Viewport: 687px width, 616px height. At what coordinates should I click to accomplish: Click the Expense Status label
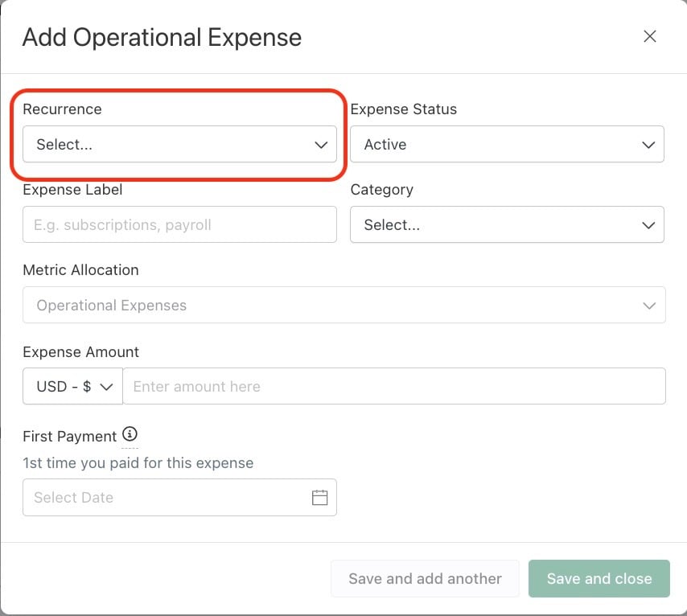point(404,109)
